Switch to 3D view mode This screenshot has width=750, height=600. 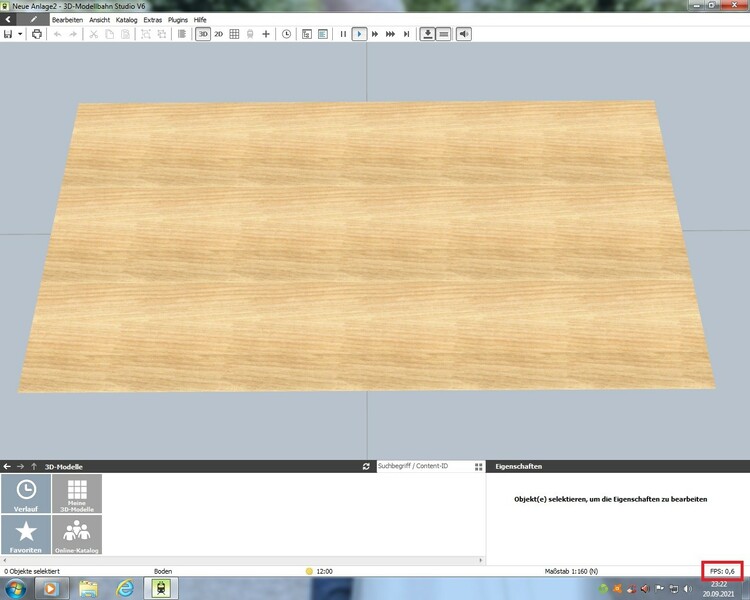pos(203,34)
